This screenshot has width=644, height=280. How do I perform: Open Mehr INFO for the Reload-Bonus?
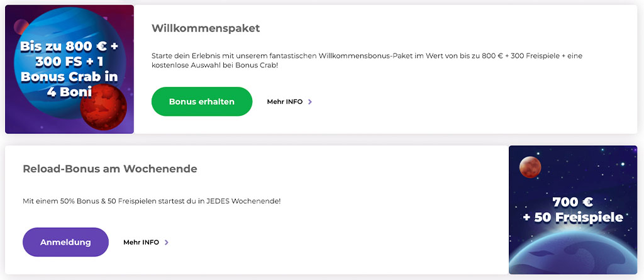pos(142,242)
